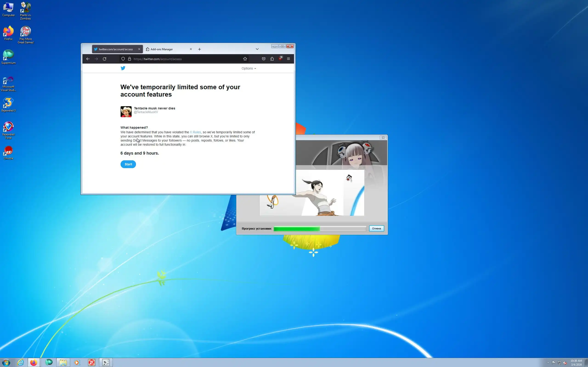Click the Отмена cancel button in installer

[376, 228]
